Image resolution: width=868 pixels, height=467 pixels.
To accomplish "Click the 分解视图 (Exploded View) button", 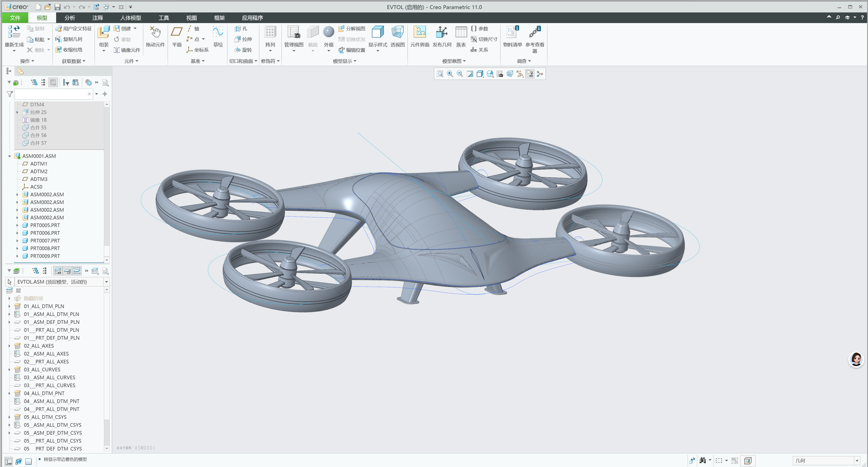I will 352,29.
